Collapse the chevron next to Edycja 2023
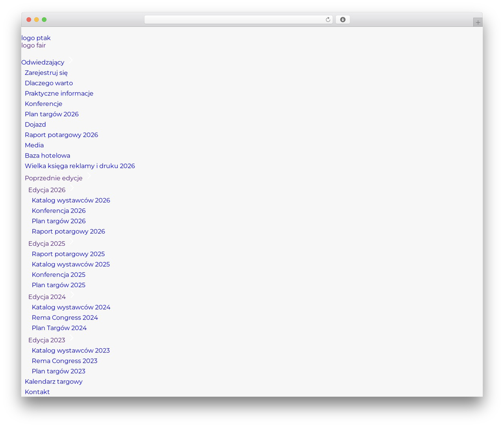 pyautogui.click(x=72, y=338)
